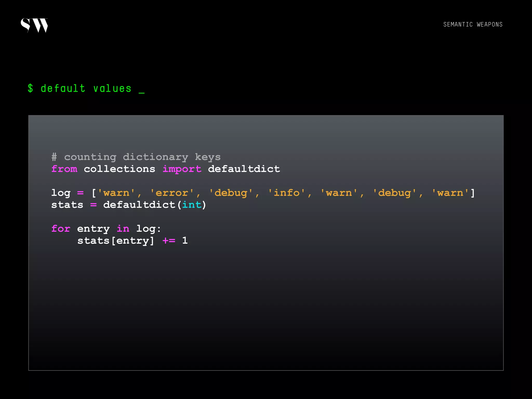
Task: Click the '$ default values _' heading
Action: click(86, 89)
